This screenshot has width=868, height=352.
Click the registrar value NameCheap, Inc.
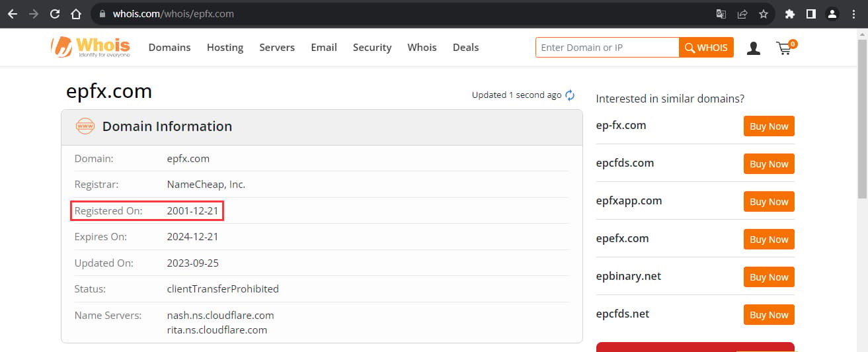coord(206,185)
